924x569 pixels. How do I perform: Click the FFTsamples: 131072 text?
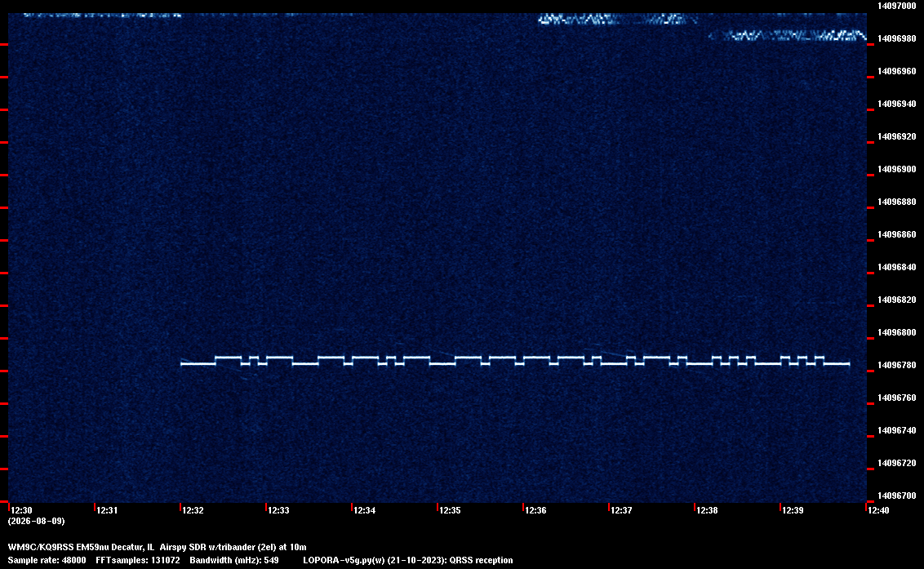(x=138, y=560)
